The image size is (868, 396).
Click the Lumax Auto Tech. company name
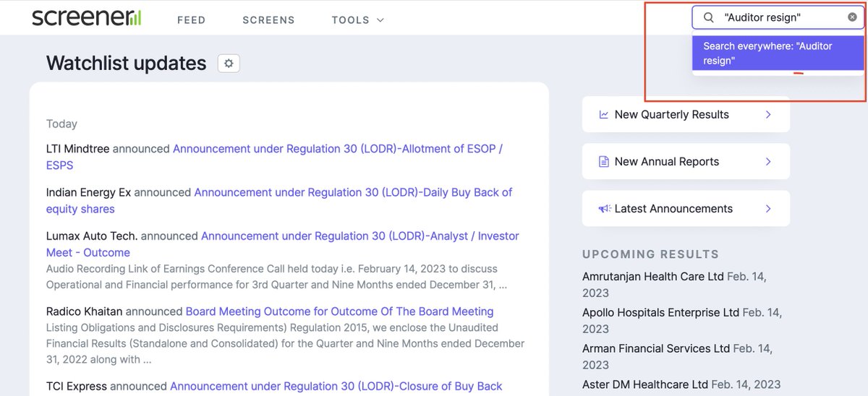92,236
